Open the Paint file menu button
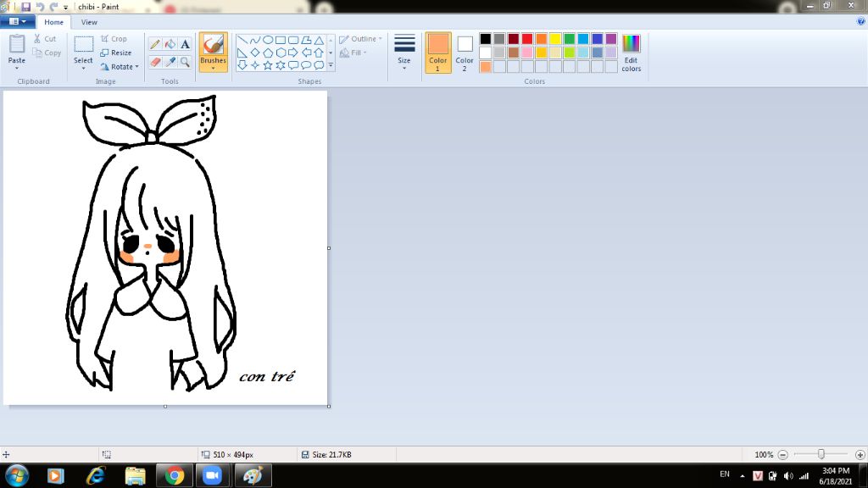Image resolution: width=868 pixels, height=488 pixels. click(x=18, y=21)
